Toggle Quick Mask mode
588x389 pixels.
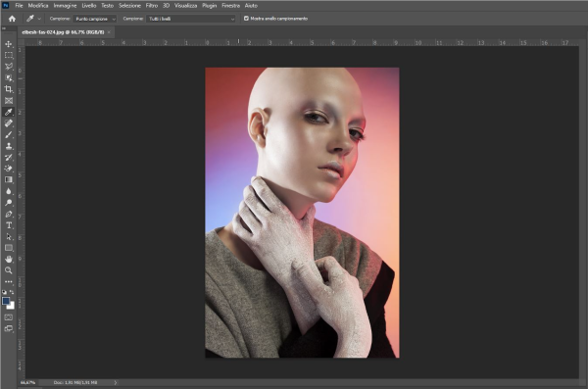[8, 317]
